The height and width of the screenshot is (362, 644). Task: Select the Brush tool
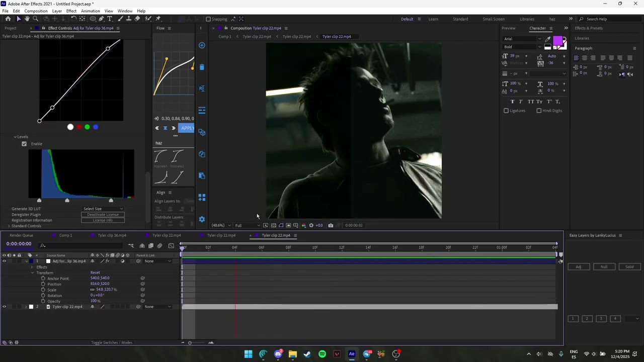(120, 19)
